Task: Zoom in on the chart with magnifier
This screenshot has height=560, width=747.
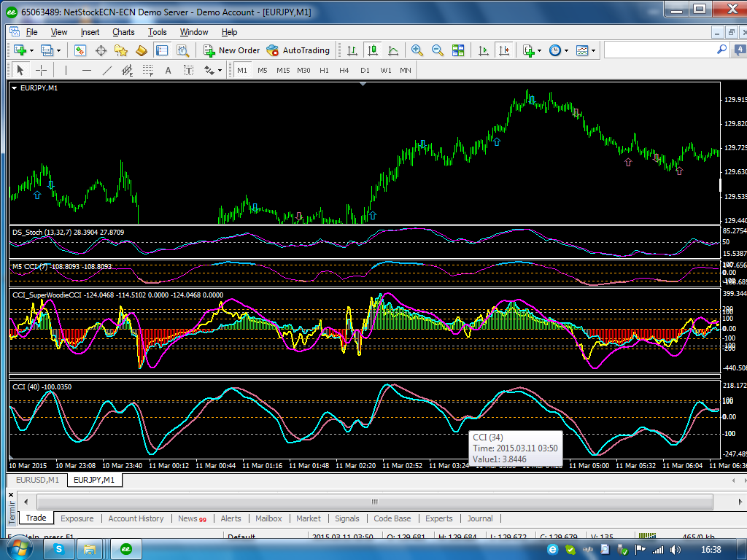Action: click(417, 50)
